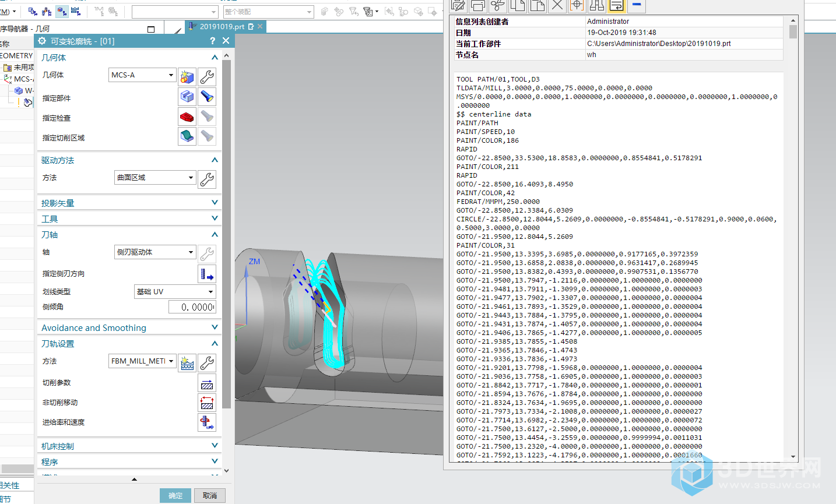Maximize the navigator panel with square icon

click(151, 29)
